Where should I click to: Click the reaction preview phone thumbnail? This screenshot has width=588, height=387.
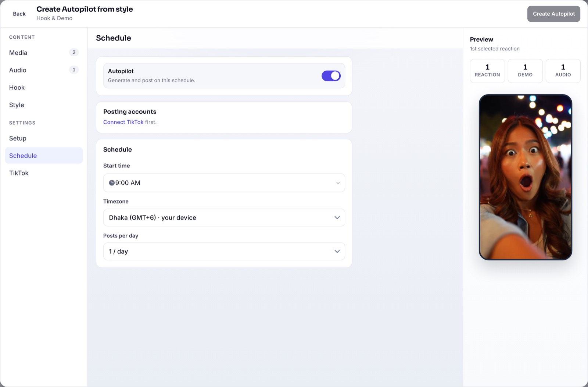[525, 177]
